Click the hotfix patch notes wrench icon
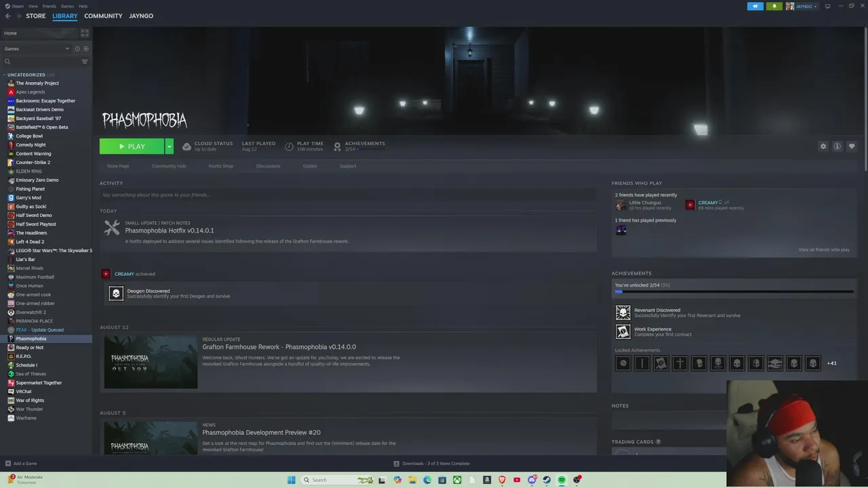Screen dimensions: 868x488 tap(112, 228)
